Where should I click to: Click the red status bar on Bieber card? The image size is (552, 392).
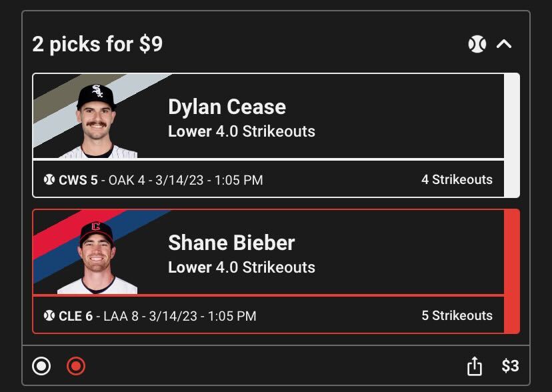[511, 271]
